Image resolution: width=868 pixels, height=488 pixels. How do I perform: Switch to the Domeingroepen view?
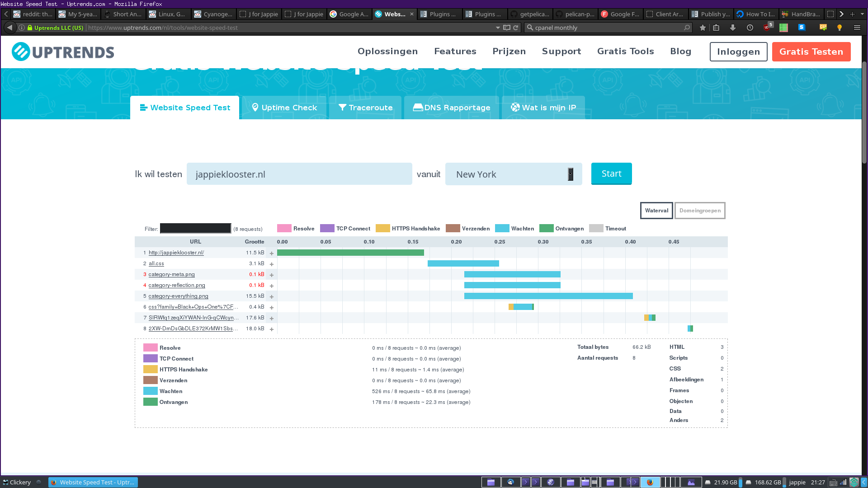(700, 211)
